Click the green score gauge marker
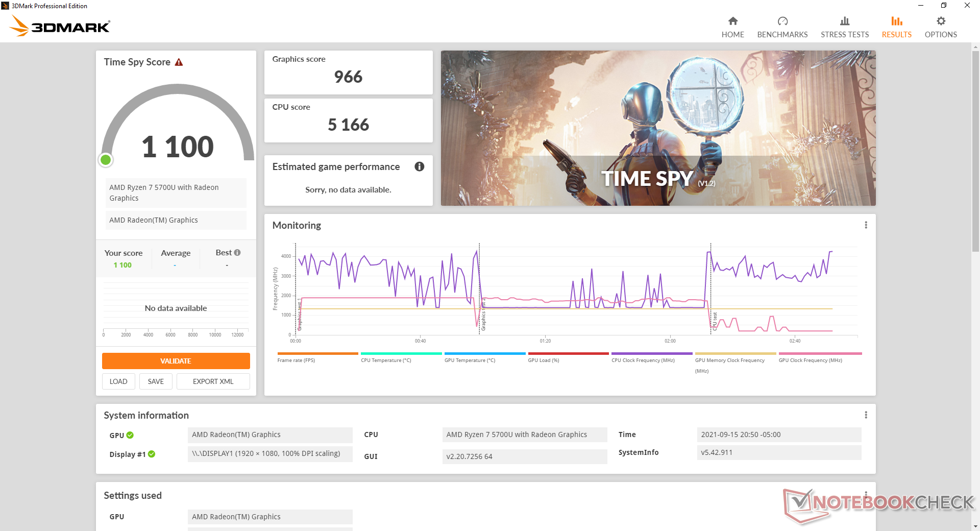980x531 pixels. click(x=106, y=160)
